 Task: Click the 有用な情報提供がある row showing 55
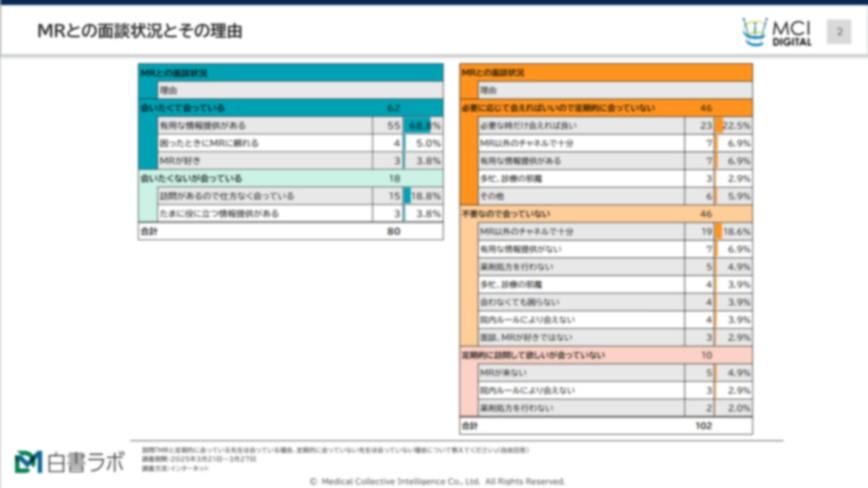pyautogui.click(x=271, y=126)
